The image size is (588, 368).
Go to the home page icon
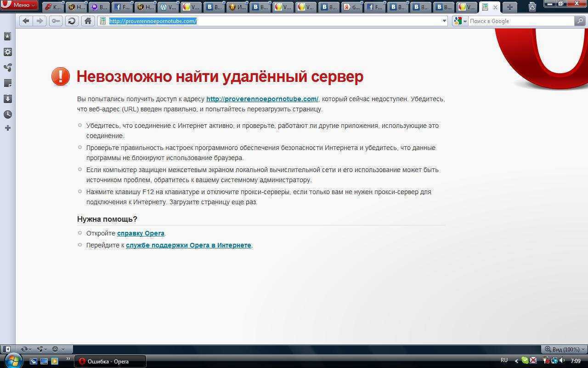click(x=88, y=21)
